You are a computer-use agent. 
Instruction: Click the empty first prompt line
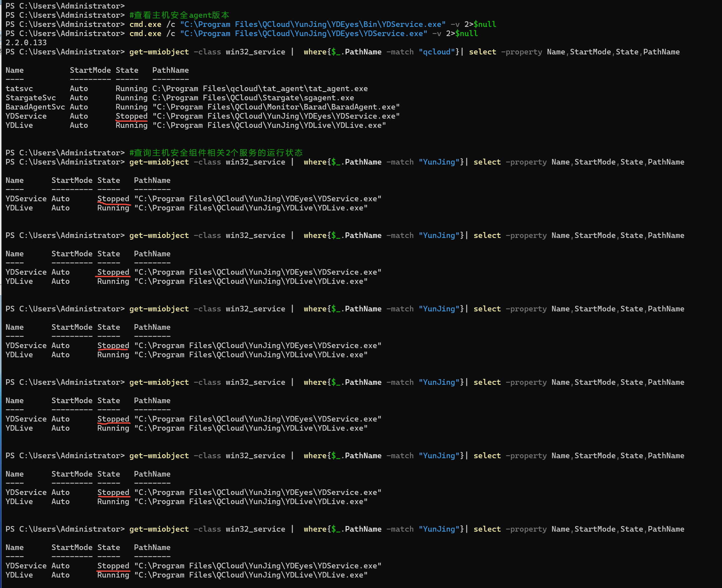[x=65, y=6]
